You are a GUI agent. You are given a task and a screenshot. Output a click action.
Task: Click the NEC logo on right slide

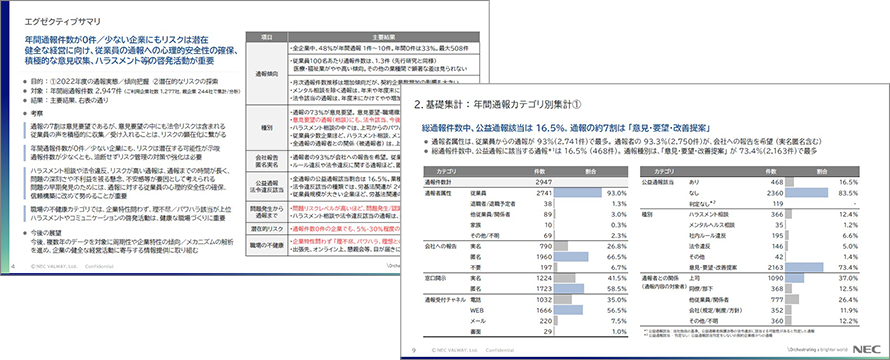(x=867, y=350)
